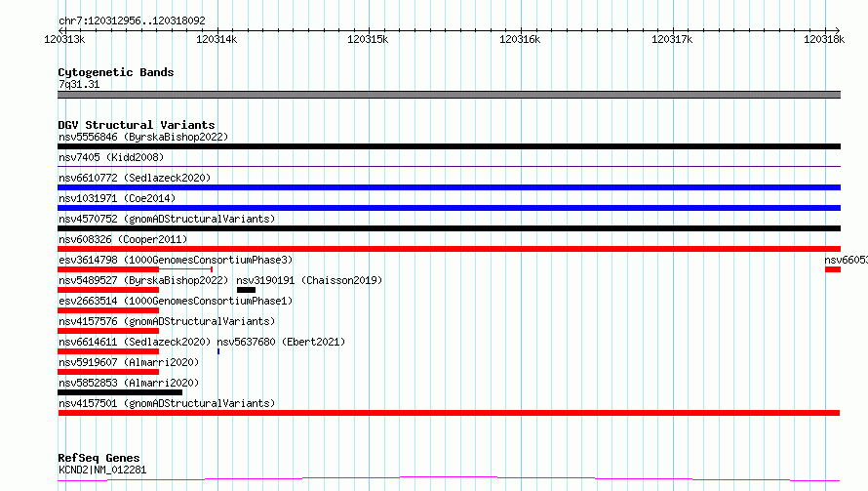This screenshot has height=491, width=868.
Task: Open the nsv5919607 (Almarri2020) label
Action: (x=129, y=362)
